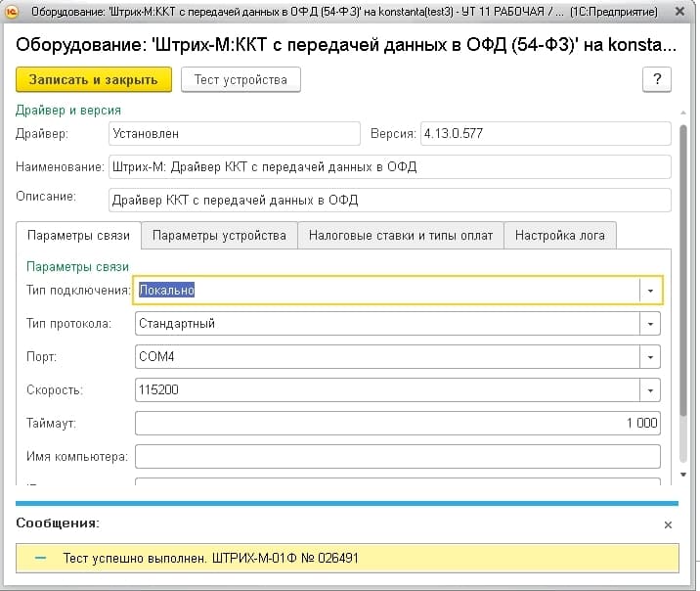
Task: Open Налоговые ставки и типы оплат tab
Action: 401,236
